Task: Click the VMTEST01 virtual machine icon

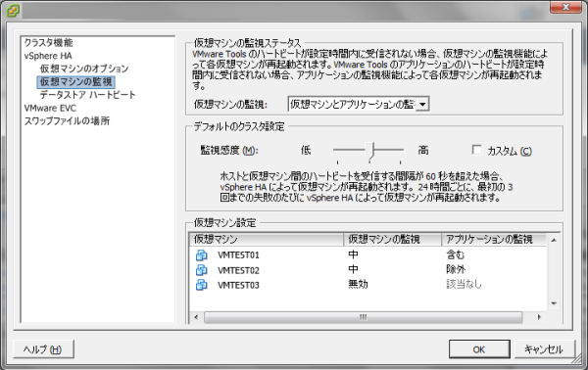Action: (201, 255)
